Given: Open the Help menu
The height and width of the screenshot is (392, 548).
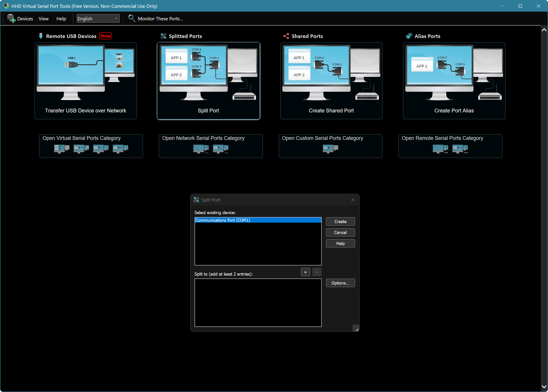Looking at the screenshot, I should coord(61,19).
